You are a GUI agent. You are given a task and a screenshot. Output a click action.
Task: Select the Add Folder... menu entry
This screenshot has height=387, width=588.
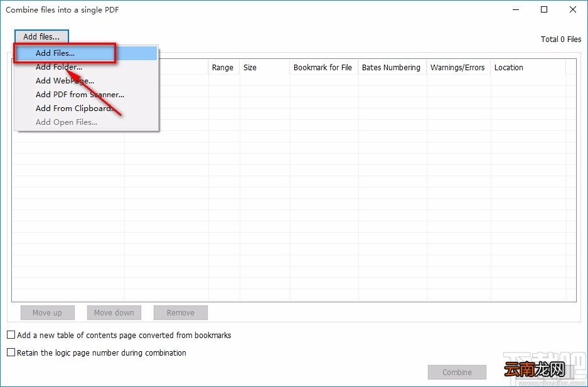click(86, 67)
